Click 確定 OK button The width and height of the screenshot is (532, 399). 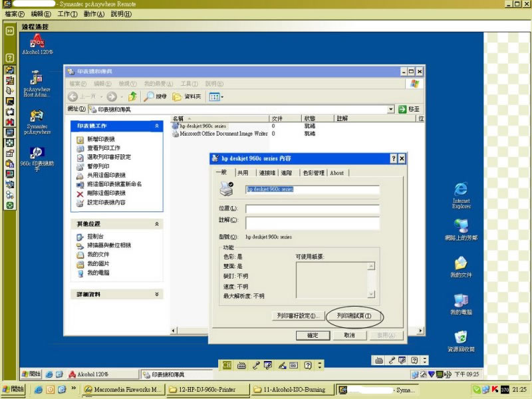[313, 336]
